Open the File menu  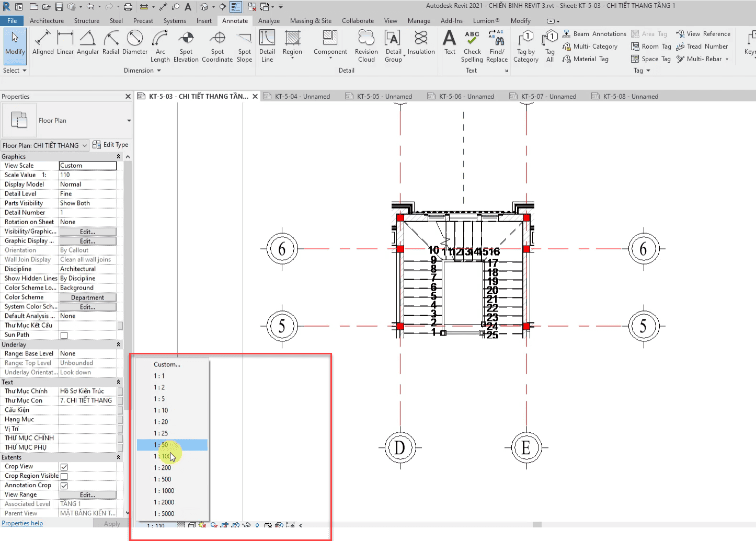[x=12, y=21]
